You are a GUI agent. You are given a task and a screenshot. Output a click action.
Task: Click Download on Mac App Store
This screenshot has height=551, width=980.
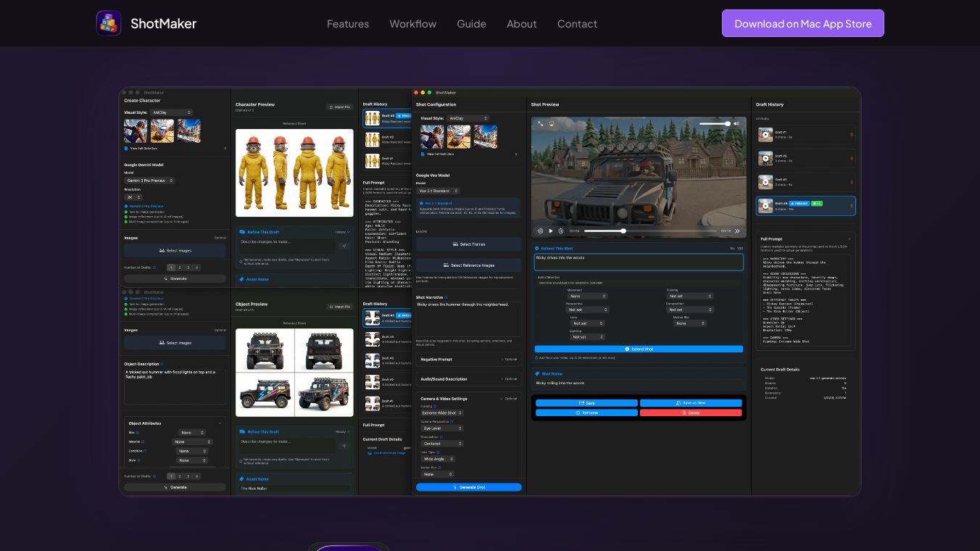click(x=803, y=23)
